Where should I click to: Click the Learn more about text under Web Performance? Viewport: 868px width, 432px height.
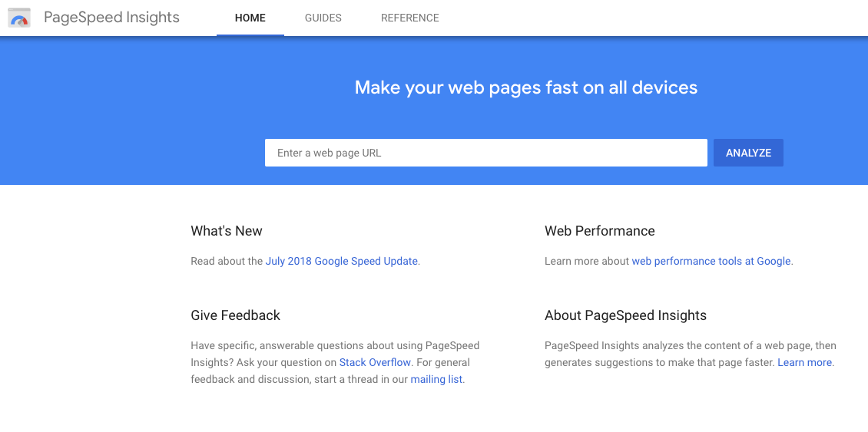(587, 261)
